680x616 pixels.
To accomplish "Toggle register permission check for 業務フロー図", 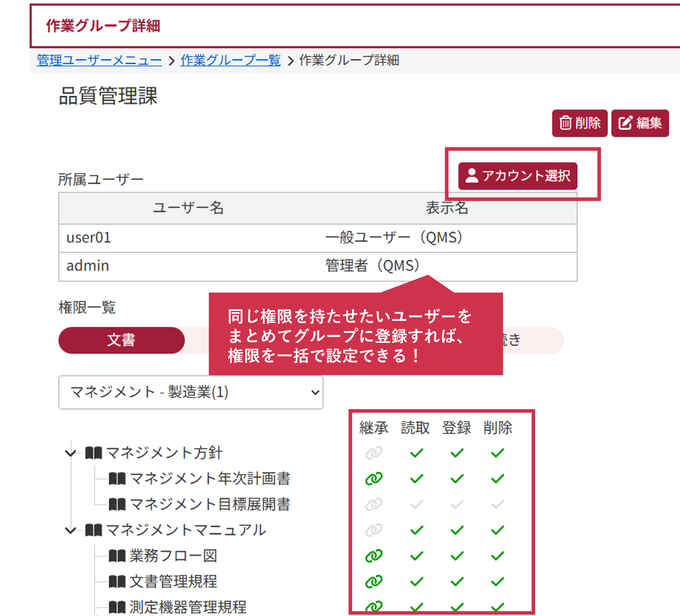I will coord(457,556).
